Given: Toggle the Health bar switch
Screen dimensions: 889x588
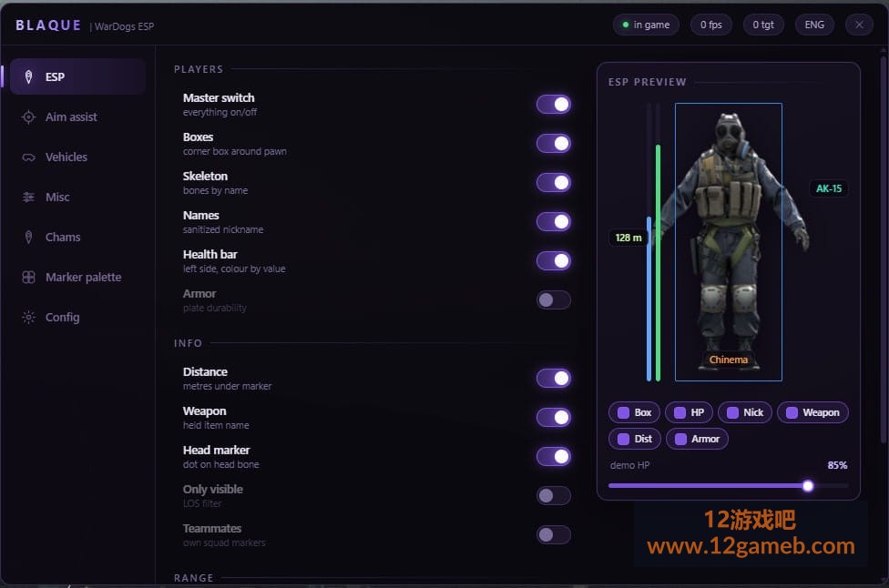Looking at the screenshot, I should (x=554, y=260).
